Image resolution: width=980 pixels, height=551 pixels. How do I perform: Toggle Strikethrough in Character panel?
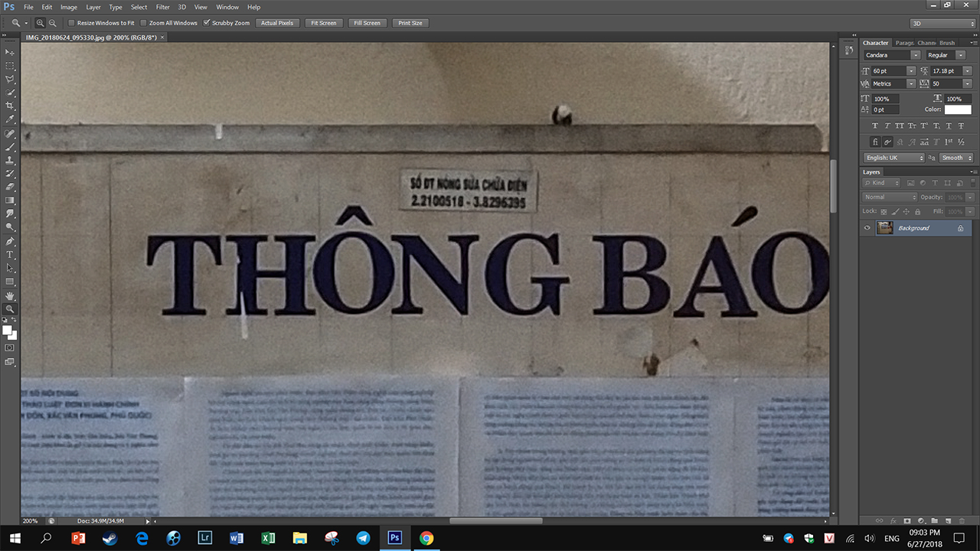(x=961, y=126)
